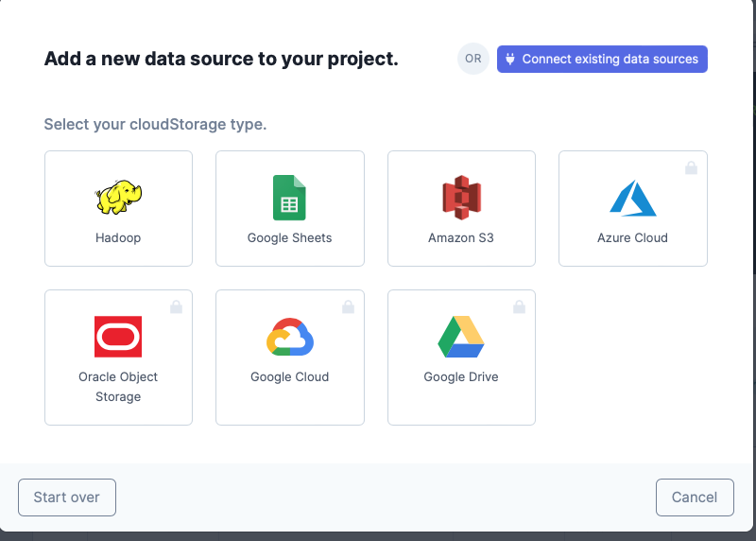
Task: Click the OR circle badge
Action: click(x=473, y=59)
